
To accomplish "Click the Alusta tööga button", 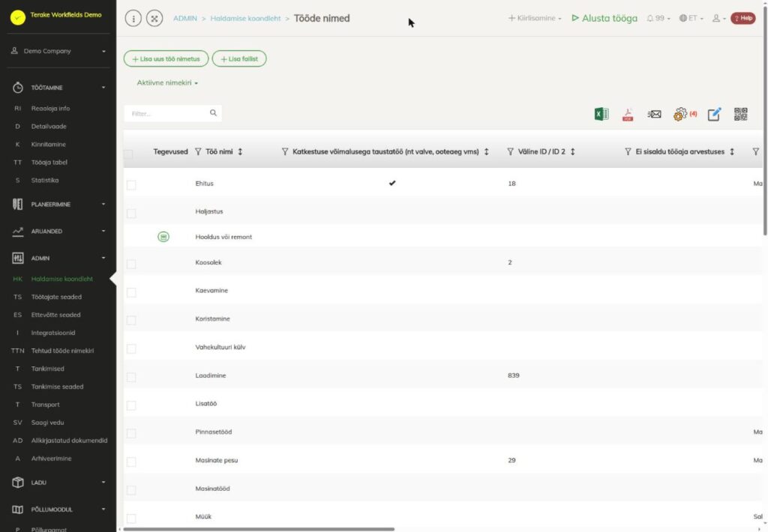I will (x=604, y=18).
